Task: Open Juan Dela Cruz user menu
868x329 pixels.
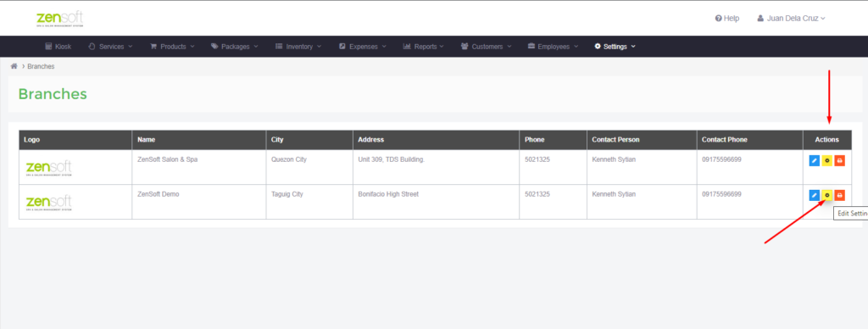Action: point(791,19)
